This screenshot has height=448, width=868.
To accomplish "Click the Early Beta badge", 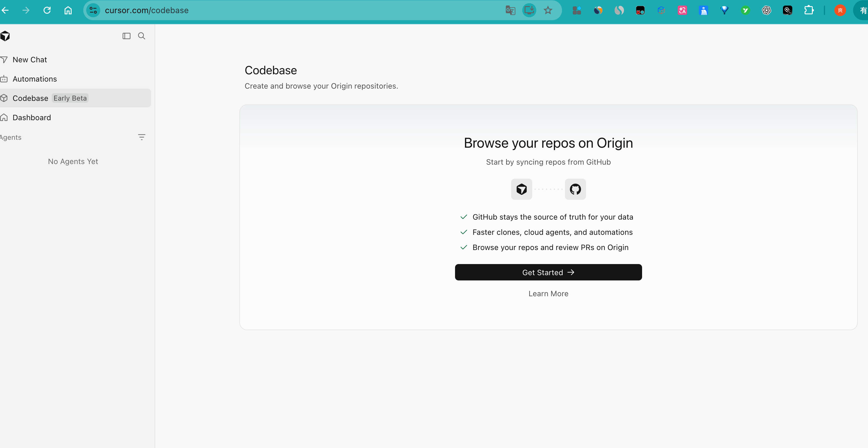I will [70, 98].
